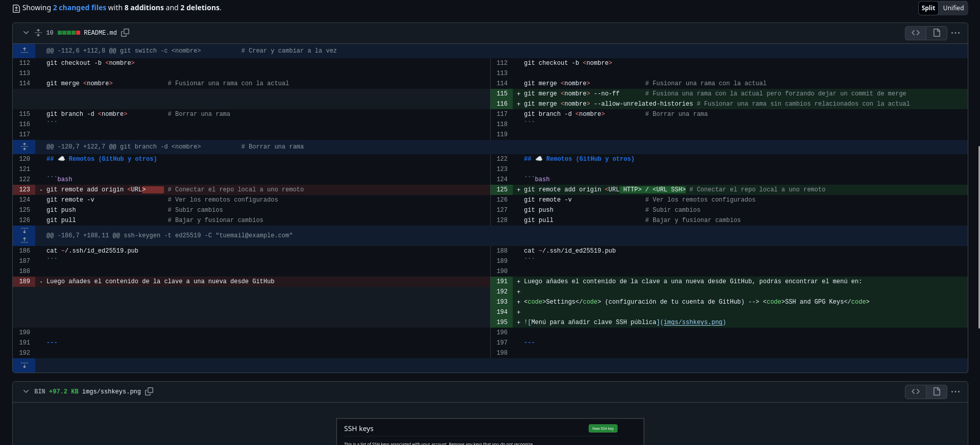Open sshkeys.png more options menu

coord(955,391)
